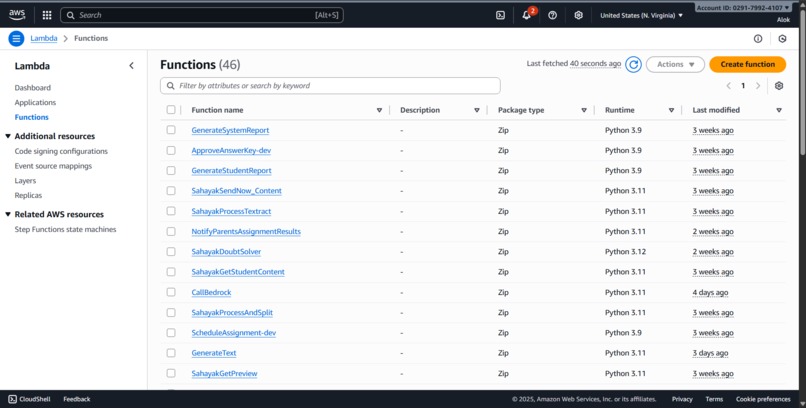Click the page vertical scrollbar

[x=802, y=82]
